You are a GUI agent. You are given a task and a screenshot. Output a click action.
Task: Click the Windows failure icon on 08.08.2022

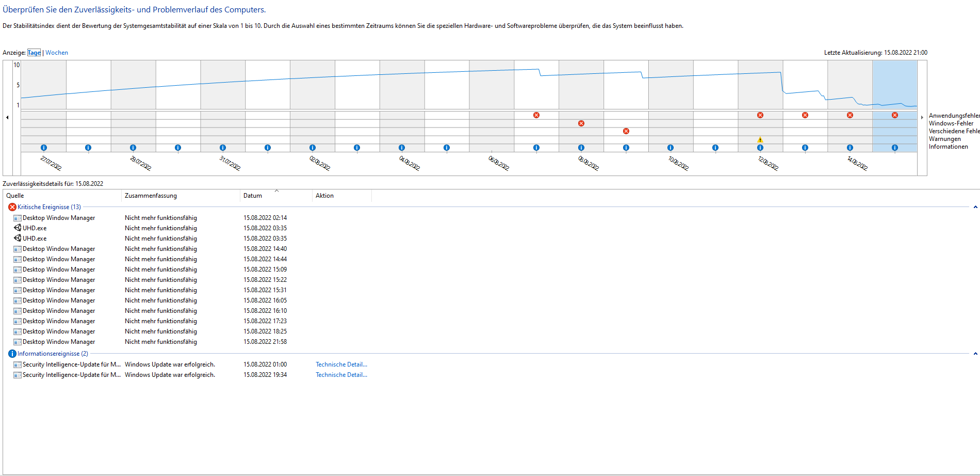pos(581,123)
